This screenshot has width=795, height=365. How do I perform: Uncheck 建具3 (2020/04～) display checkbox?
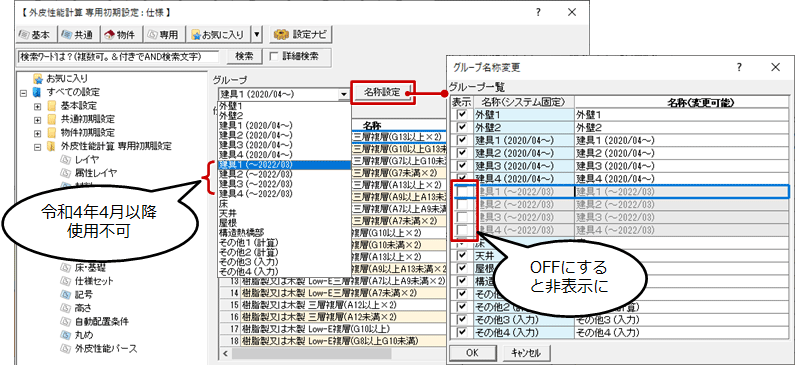click(x=462, y=166)
